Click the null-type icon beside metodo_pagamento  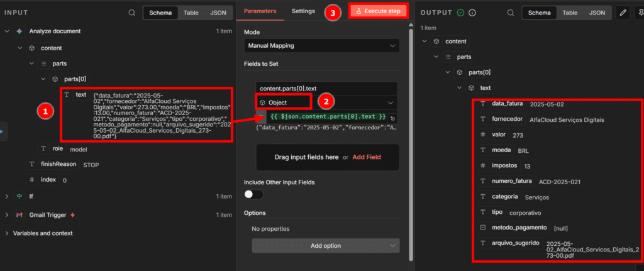point(483,227)
